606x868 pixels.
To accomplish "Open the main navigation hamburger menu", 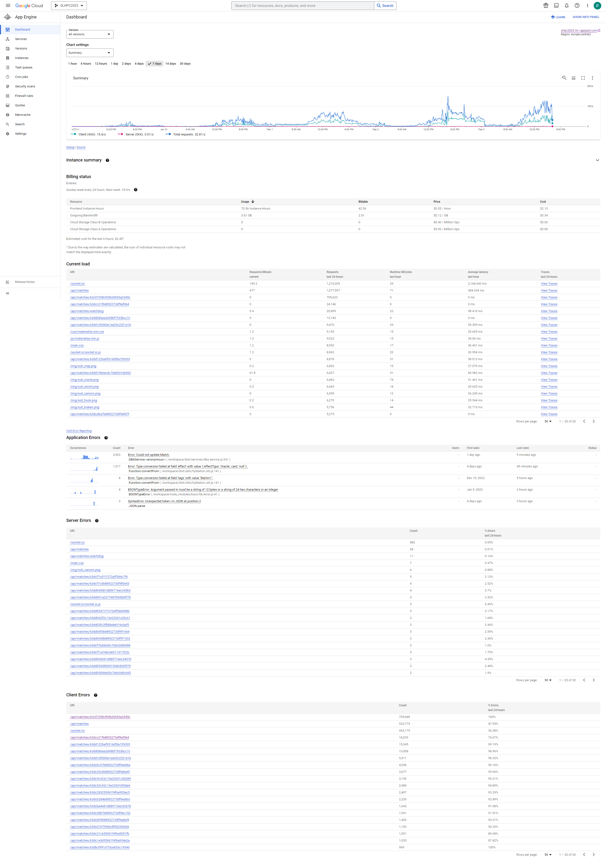I will [x=8, y=6].
